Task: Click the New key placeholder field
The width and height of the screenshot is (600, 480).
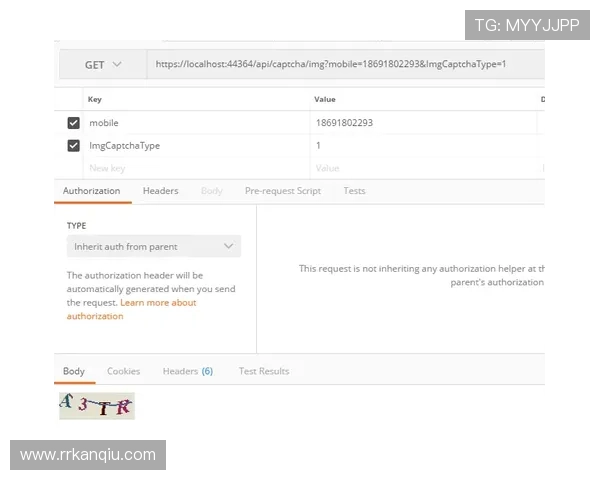Action: click(x=107, y=168)
